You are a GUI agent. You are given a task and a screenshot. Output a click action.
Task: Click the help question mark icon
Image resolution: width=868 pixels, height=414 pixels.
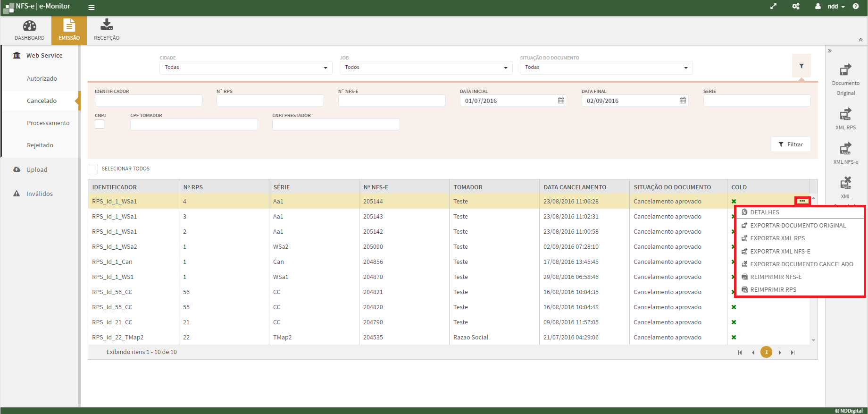tap(856, 7)
